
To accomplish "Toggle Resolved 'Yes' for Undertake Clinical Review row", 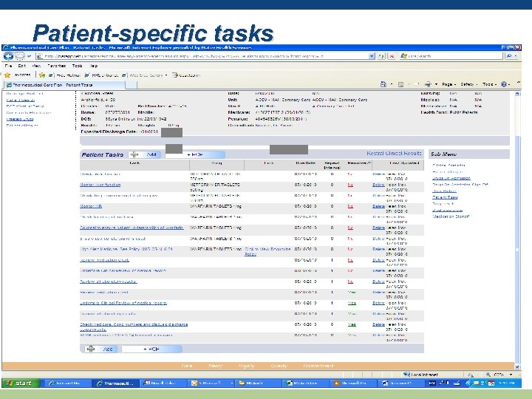I will [x=352, y=303].
